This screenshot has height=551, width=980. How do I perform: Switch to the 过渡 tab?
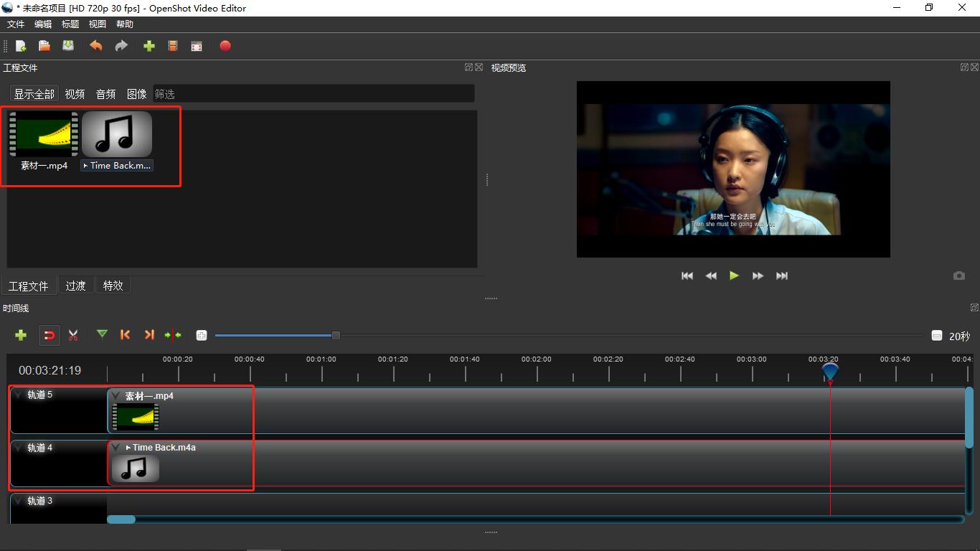coord(75,286)
